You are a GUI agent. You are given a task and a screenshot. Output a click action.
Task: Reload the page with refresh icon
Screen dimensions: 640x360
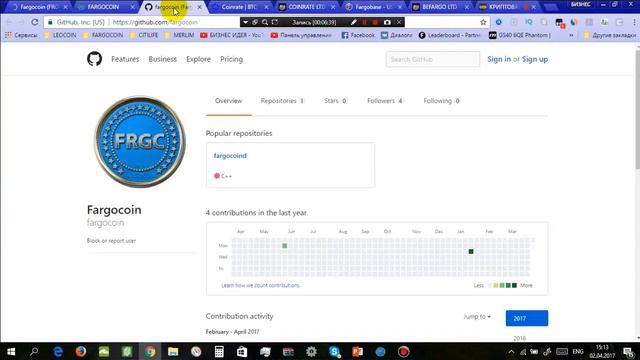point(35,22)
